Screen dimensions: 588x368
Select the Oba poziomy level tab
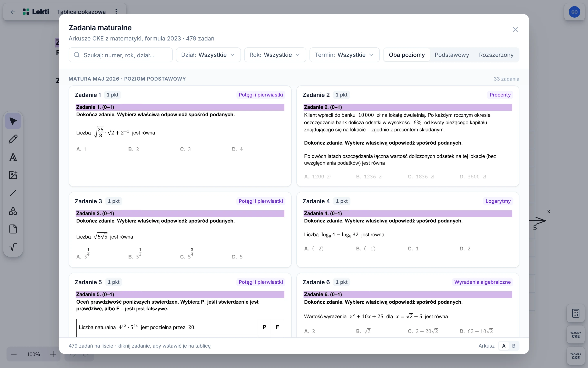(407, 55)
